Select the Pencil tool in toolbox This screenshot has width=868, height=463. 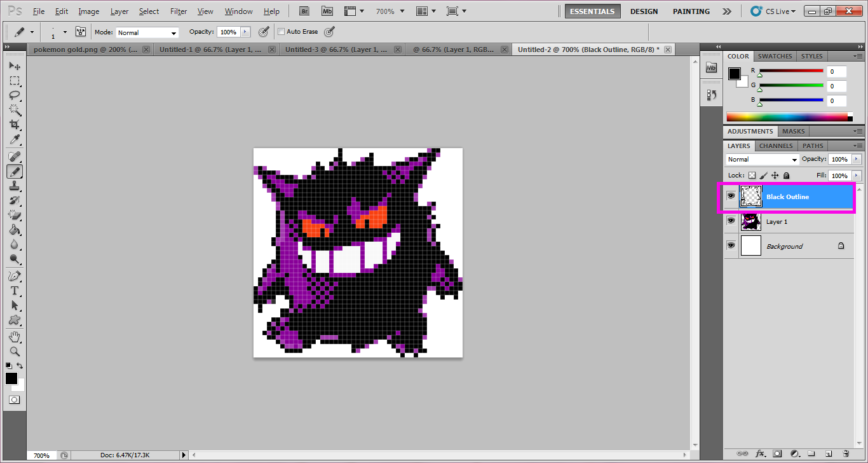coord(14,171)
